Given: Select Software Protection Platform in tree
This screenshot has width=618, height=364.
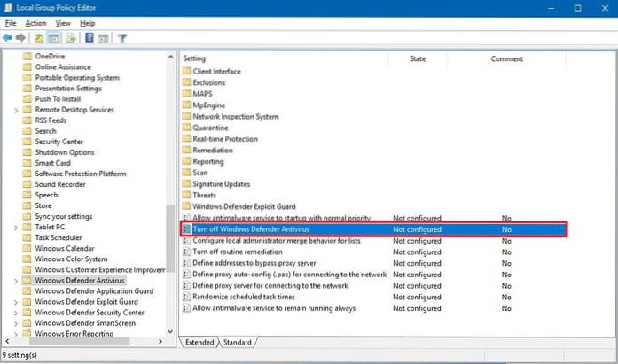Looking at the screenshot, I should [x=81, y=174].
